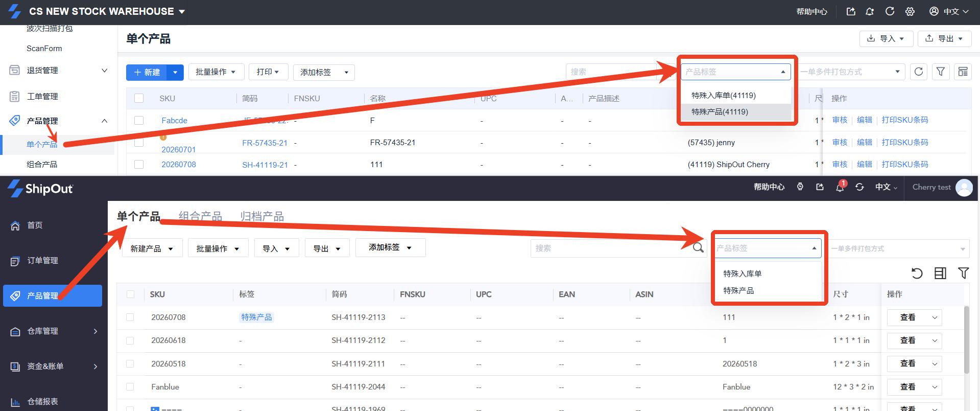Tick the checkbox for SKU Fabcde row

click(139, 120)
